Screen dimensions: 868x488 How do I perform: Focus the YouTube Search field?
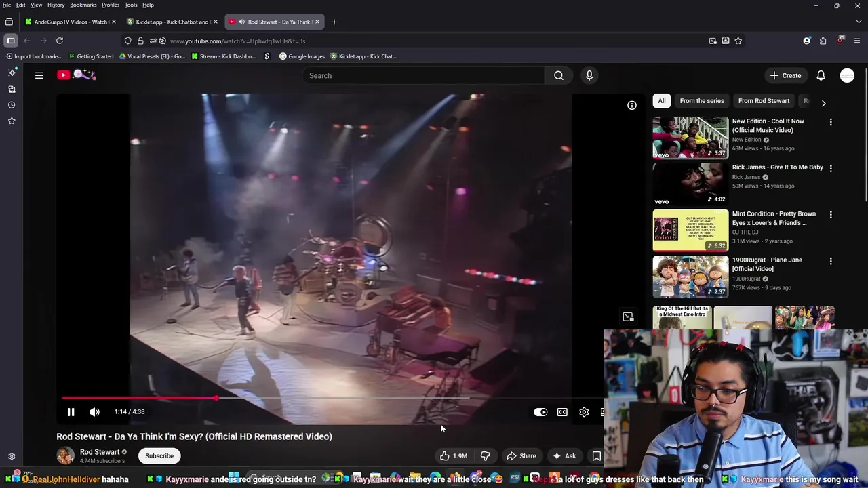coord(424,76)
